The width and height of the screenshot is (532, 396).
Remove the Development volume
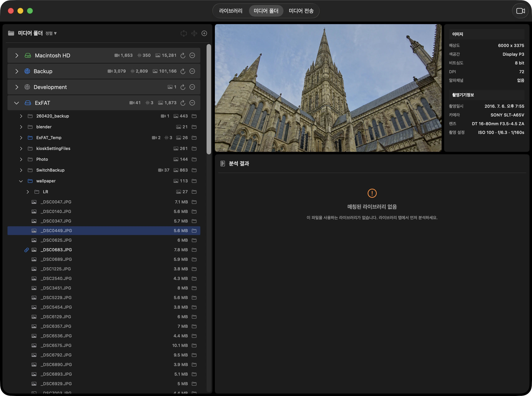point(192,87)
